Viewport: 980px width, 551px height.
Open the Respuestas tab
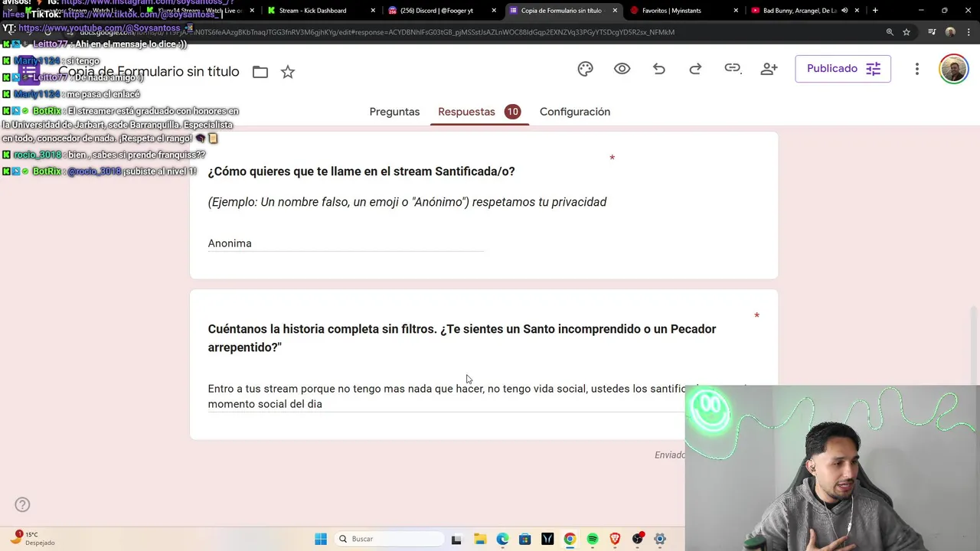pyautogui.click(x=479, y=112)
